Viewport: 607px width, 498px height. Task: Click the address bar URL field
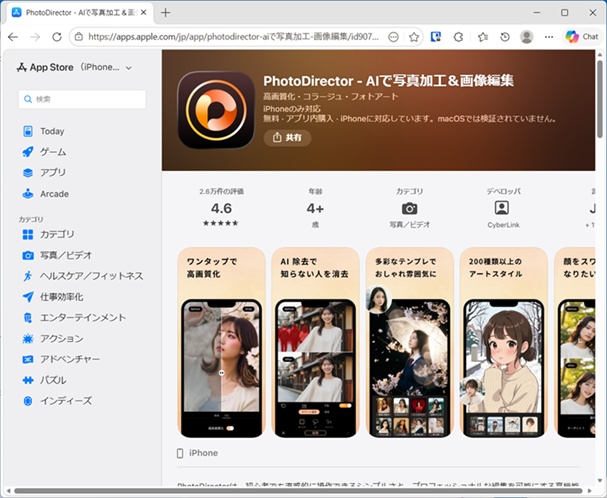(x=233, y=37)
